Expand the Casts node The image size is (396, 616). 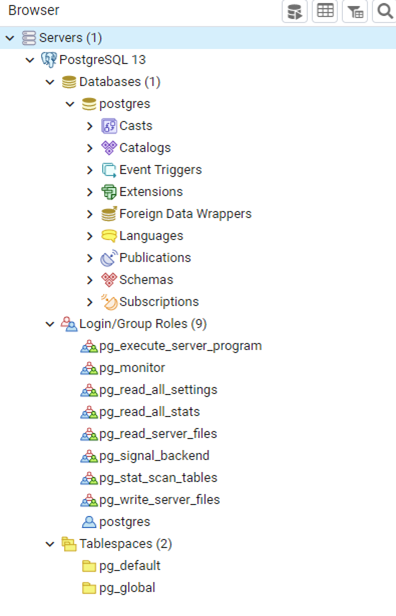[x=90, y=126]
